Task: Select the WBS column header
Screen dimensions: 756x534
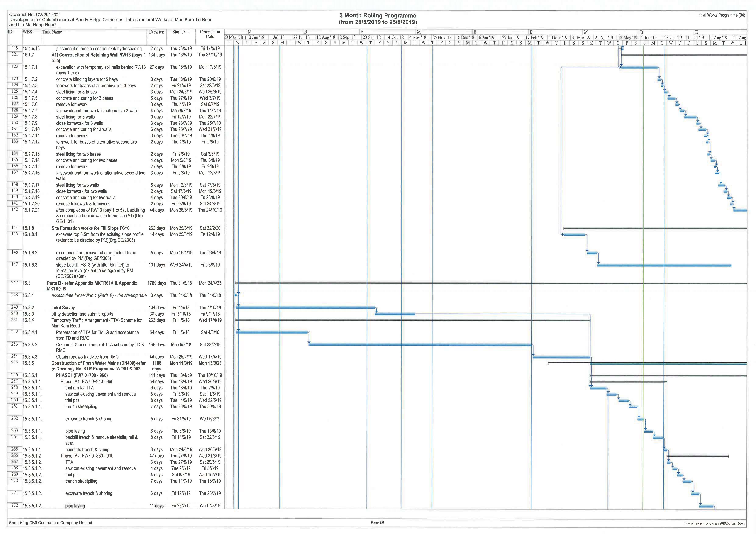Action: tap(28, 32)
